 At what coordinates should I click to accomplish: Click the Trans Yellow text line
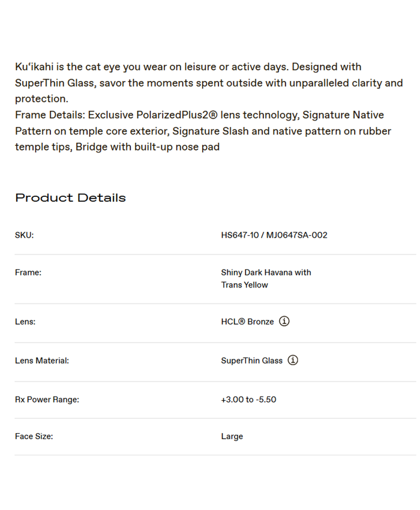point(244,285)
